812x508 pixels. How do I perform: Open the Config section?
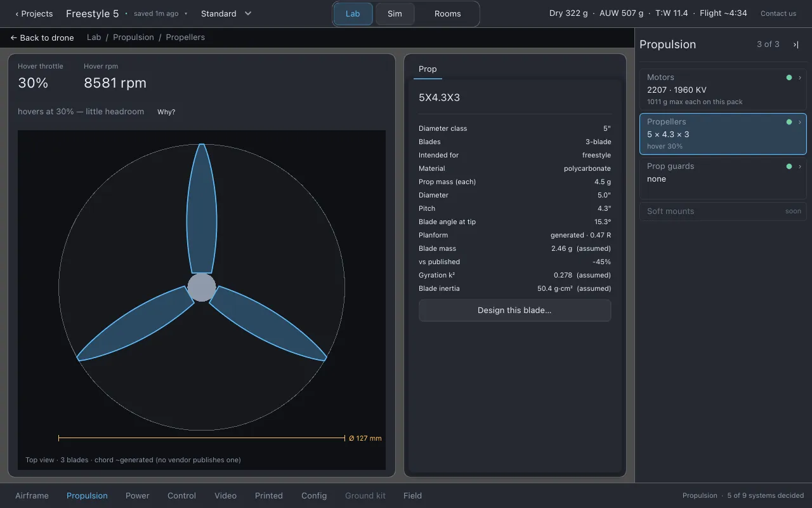pos(314,496)
